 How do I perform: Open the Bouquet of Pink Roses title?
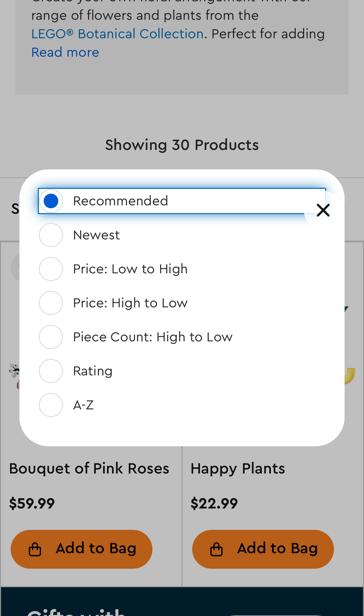pos(89,469)
